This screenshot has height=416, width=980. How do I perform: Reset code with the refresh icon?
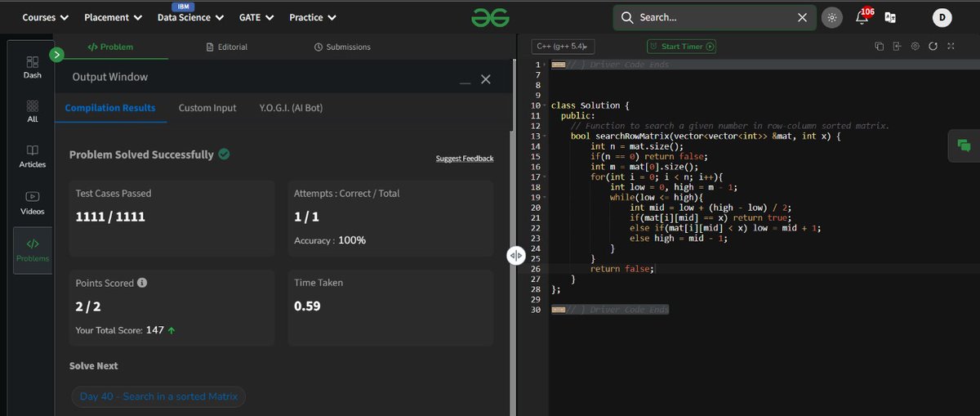tap(933, 47)
